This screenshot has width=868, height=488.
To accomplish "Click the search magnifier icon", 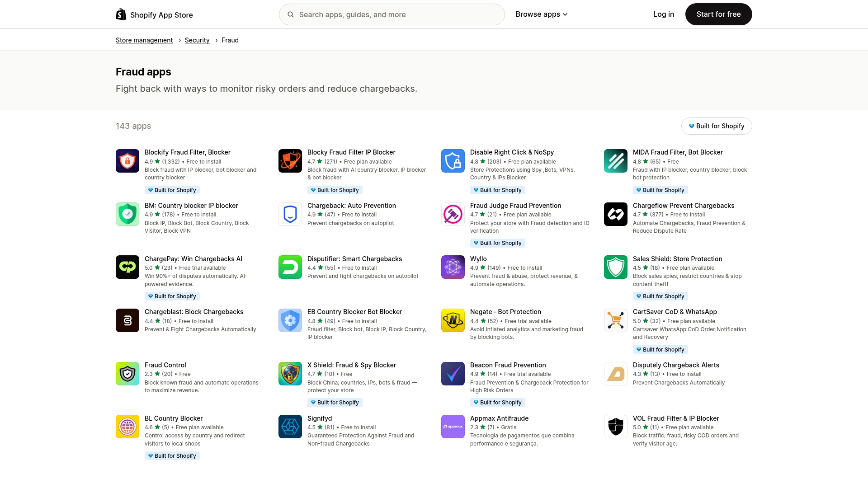I will [x=291, y=14].
